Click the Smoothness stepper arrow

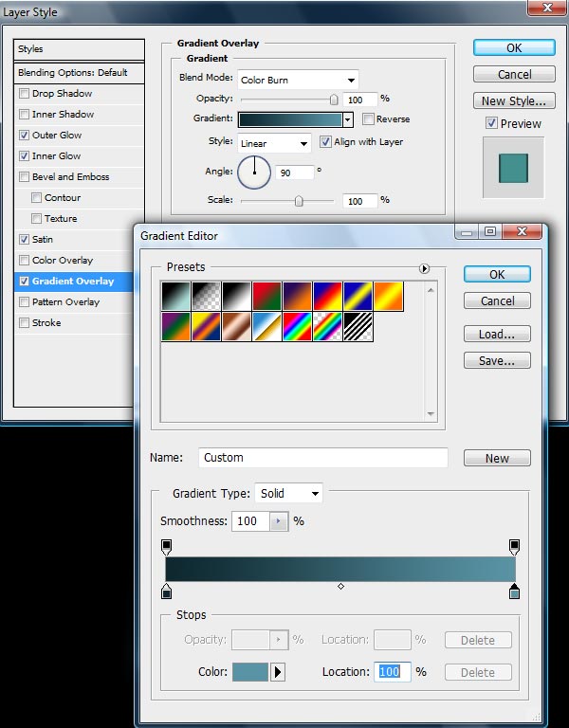tap(279, 521)
